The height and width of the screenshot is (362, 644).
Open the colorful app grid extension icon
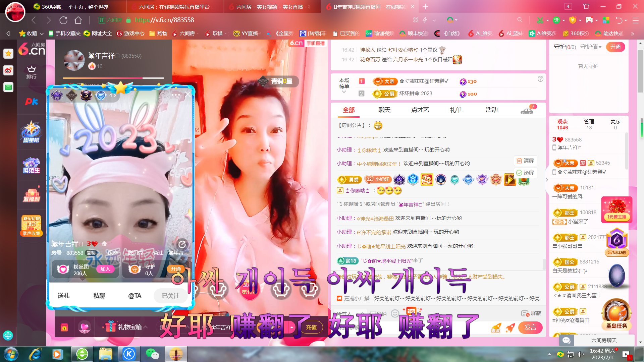606,20
